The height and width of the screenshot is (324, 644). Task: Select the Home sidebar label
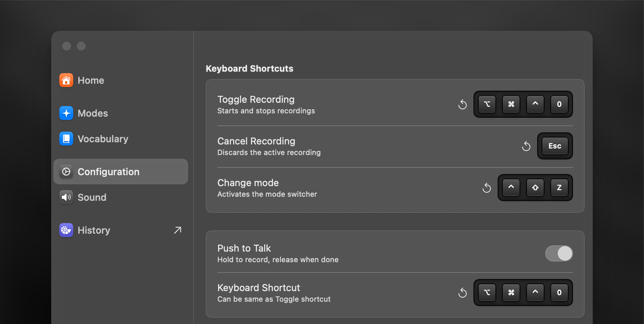91,80
